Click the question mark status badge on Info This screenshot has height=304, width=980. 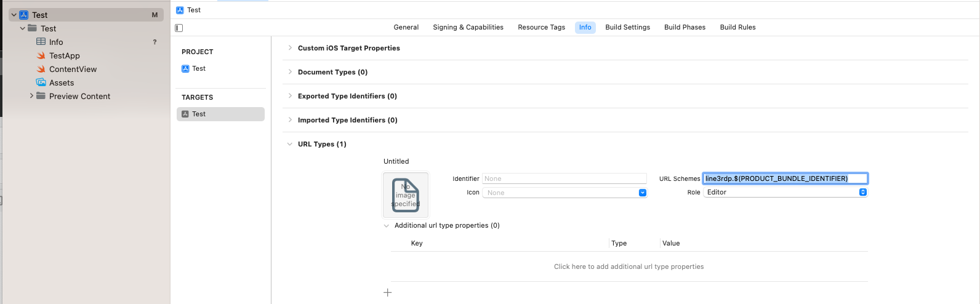[x=155, y=42]
